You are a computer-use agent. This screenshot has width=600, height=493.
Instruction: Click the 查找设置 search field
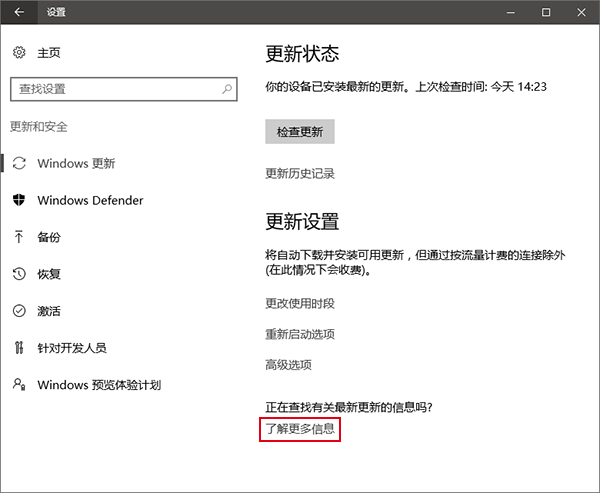pyautogui.click(x=124, y=89)
